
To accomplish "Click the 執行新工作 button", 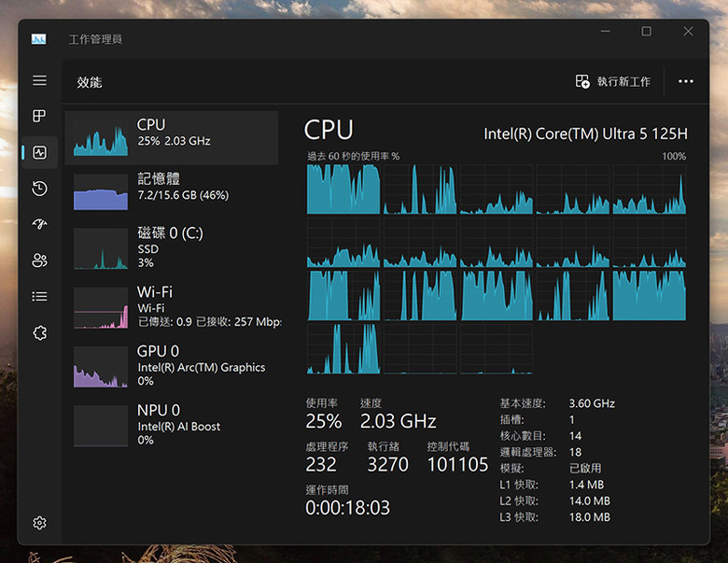I will [613, 82].
